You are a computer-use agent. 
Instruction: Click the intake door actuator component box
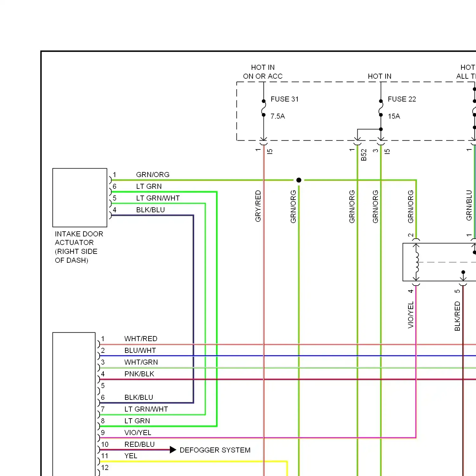(x=80, y=198)
